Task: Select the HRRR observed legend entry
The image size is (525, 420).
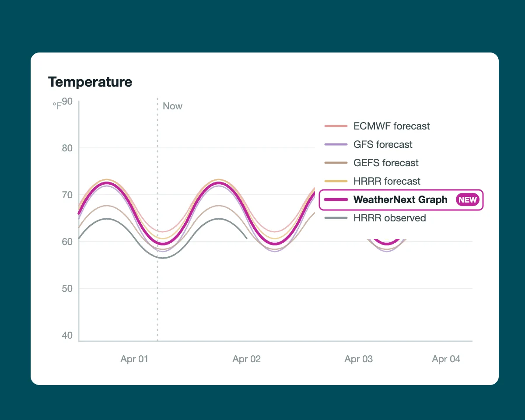Action: click(375, 218)
